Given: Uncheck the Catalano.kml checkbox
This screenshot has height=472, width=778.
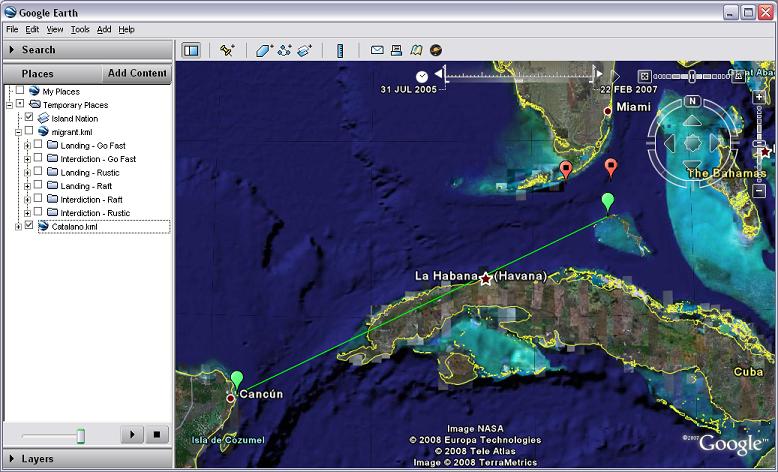Looking at the screenshot, I should coord(29,225).
